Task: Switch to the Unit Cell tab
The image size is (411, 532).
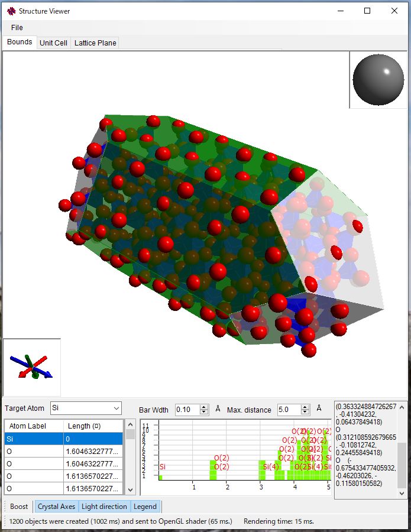Action: click(53, 43)
